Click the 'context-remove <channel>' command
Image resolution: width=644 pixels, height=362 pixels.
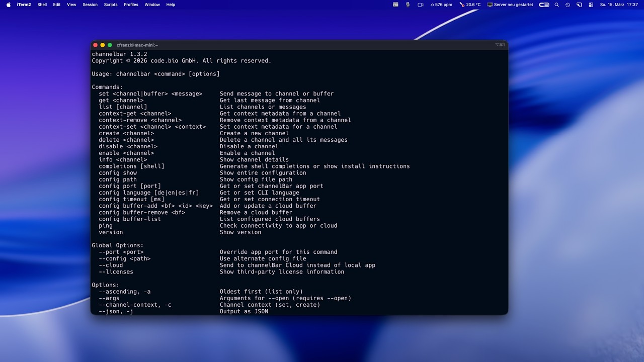click(140, 120)
